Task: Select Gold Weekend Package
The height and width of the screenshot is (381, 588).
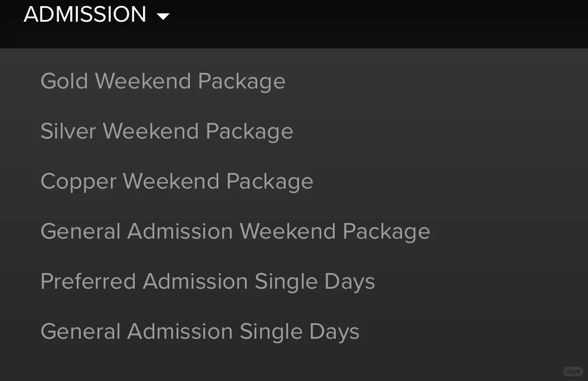Action: click(163, 81)
